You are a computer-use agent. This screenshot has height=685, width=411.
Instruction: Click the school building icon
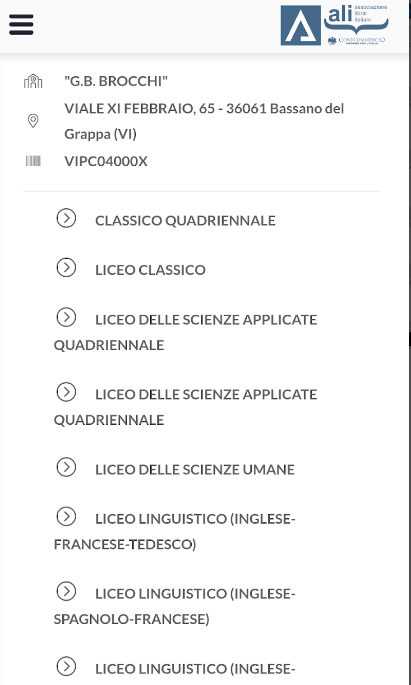(33, 81)
